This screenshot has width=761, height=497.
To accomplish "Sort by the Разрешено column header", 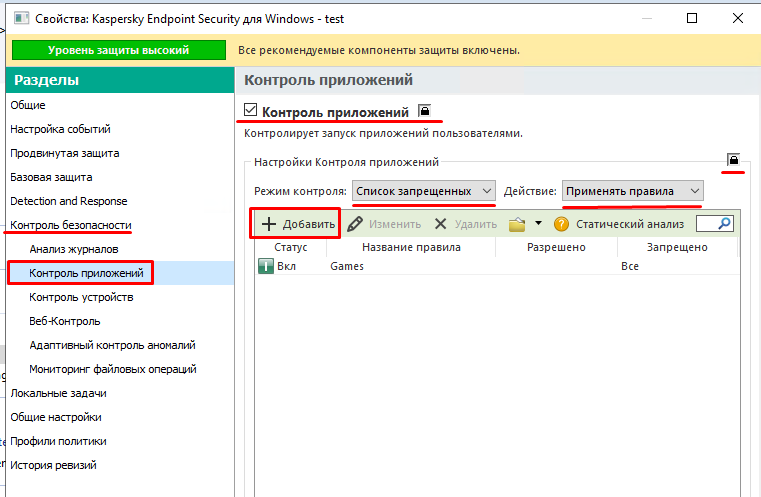I will point(556,247).
